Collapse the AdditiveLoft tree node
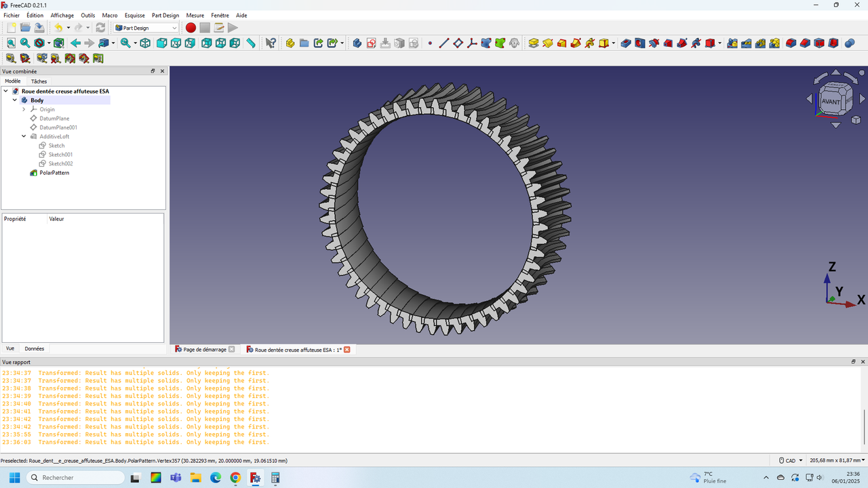Image resolution: width=868 pixels, height=488 pixels. tap(24, 136)
